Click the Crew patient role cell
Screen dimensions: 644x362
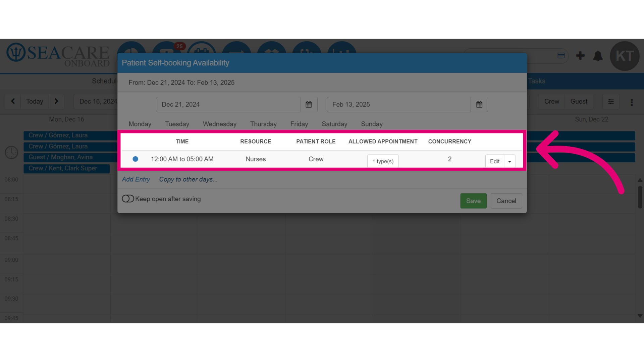point(316,159)
